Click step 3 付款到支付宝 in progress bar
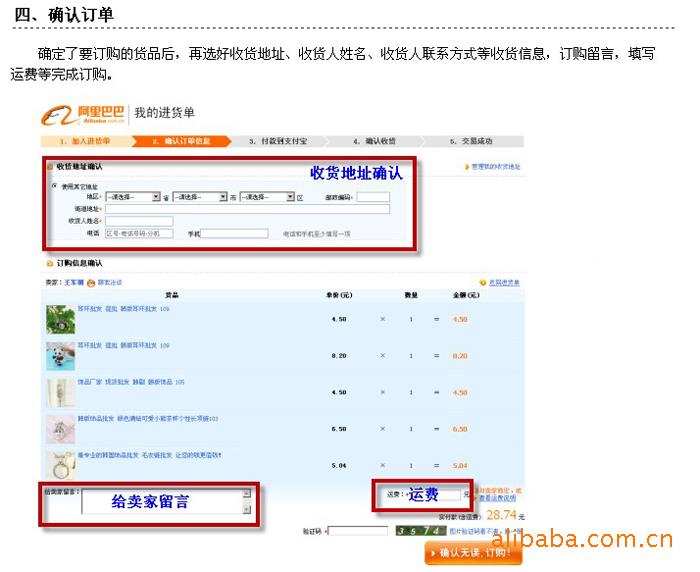 point(279,141)
